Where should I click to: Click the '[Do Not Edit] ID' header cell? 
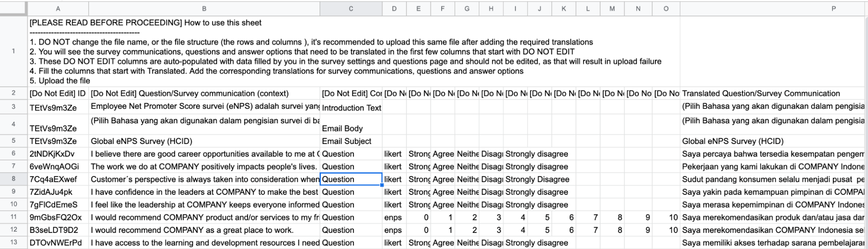tap(58, 93)
